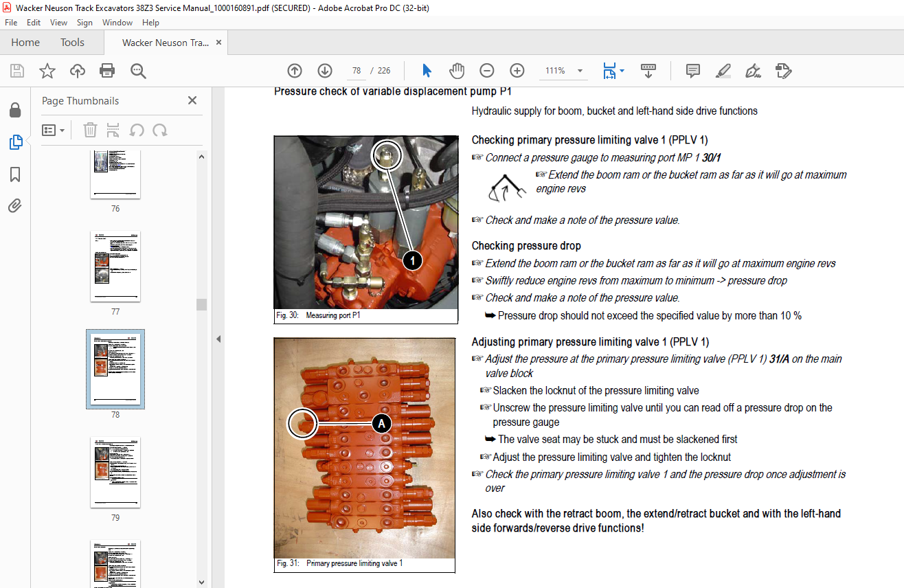This screenshot has height=588, width=904.
Task: Open the Edit menu
Action: (x=34, y=23)
